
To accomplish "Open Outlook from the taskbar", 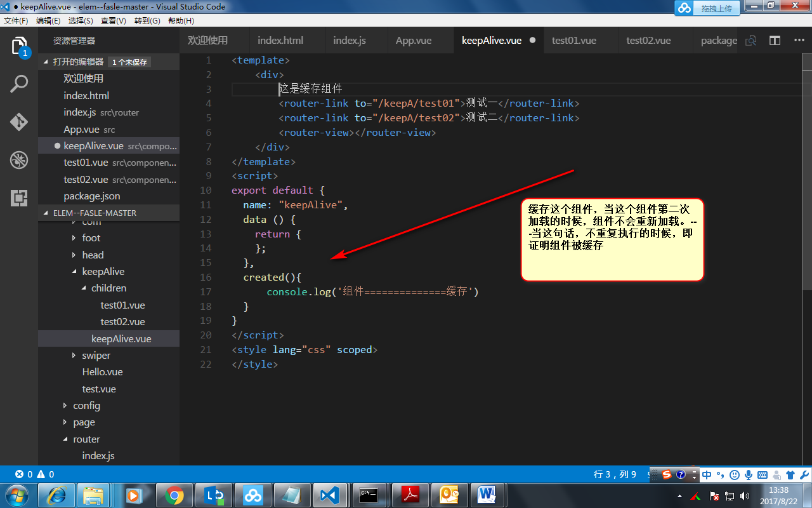I will point(450,495).
